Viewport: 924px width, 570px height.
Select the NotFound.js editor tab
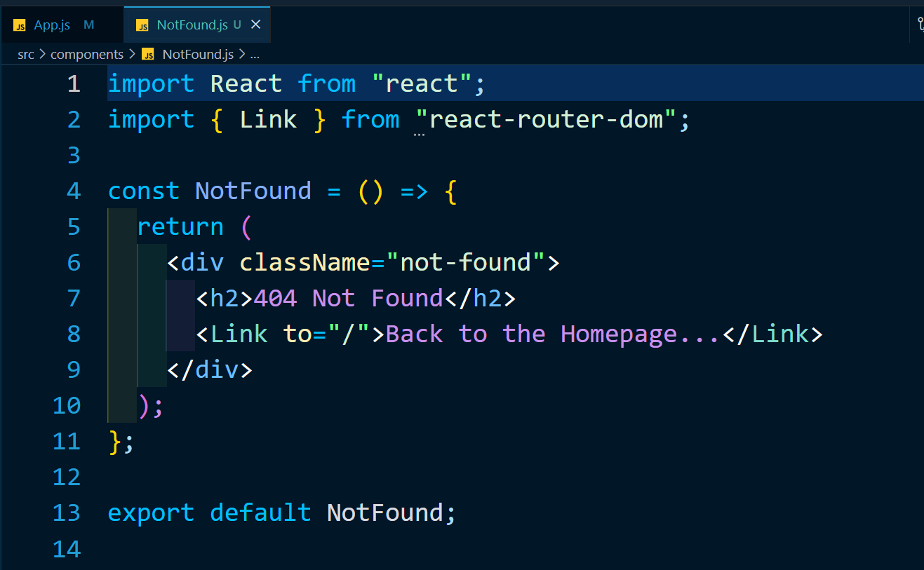[x=196, y=25]
